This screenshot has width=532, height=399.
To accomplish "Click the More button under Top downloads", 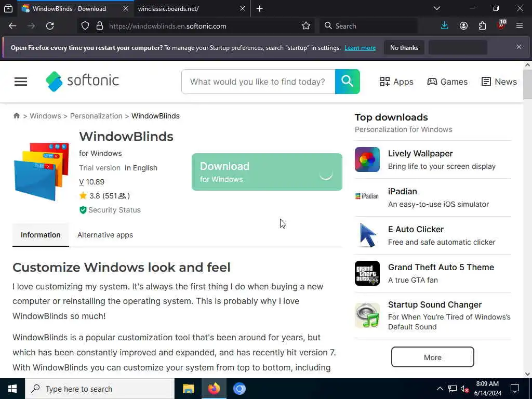I will (433, 357).
